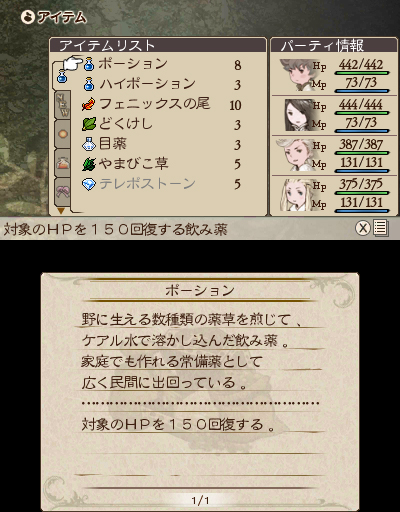Select the ポーション potion icon in list
The image size is (400, 512).
(89, 64)
